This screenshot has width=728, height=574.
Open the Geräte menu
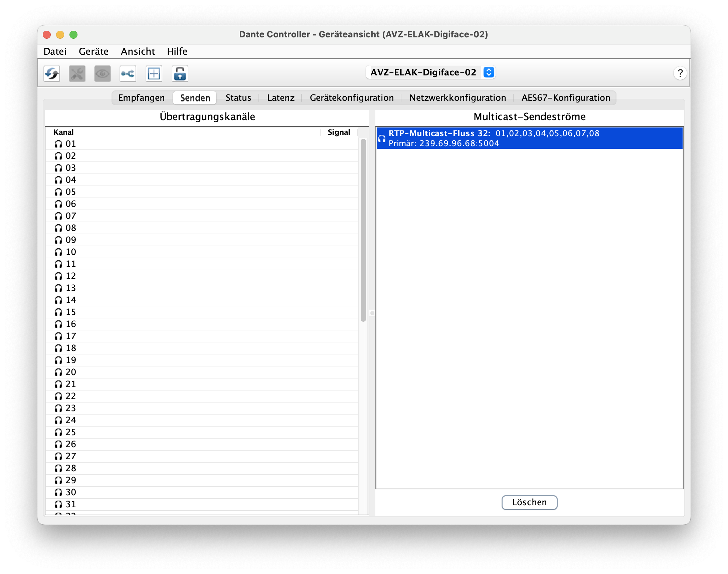94,51
